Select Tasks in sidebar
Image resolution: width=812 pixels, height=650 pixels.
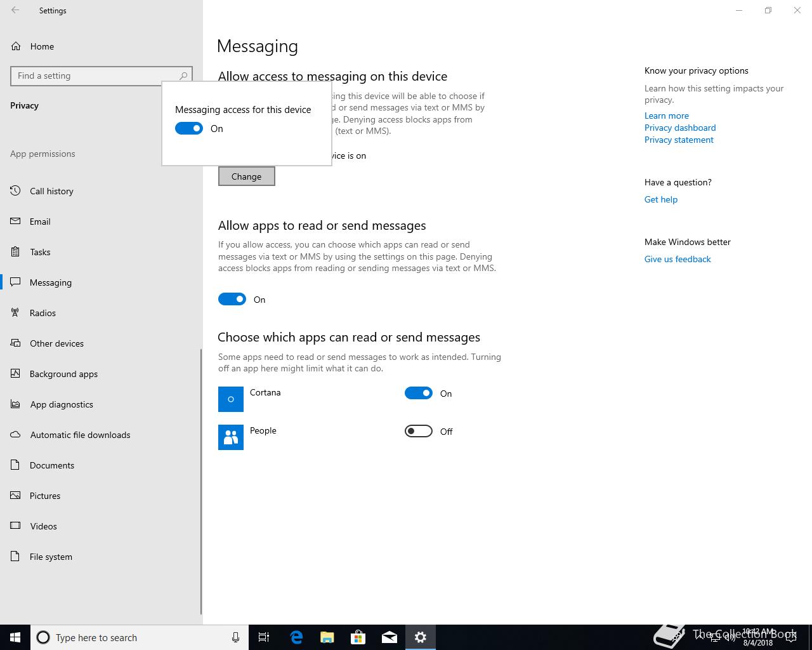click(100, 252)
